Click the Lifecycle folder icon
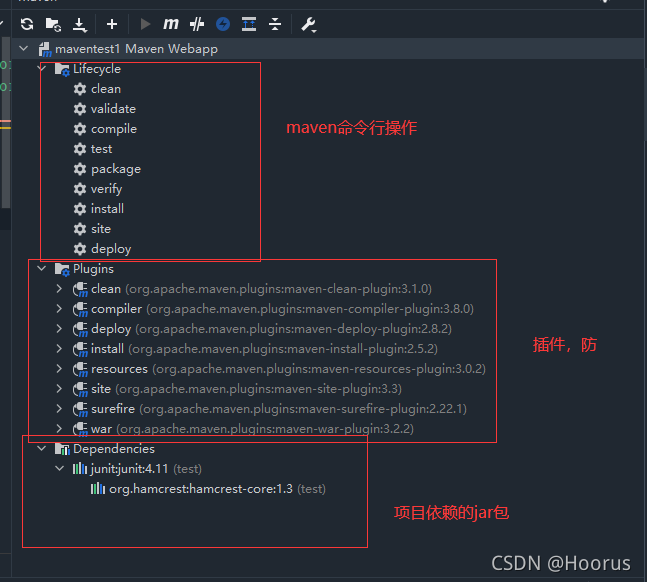Viewport: 647px width, 582px height. [62, 69]
